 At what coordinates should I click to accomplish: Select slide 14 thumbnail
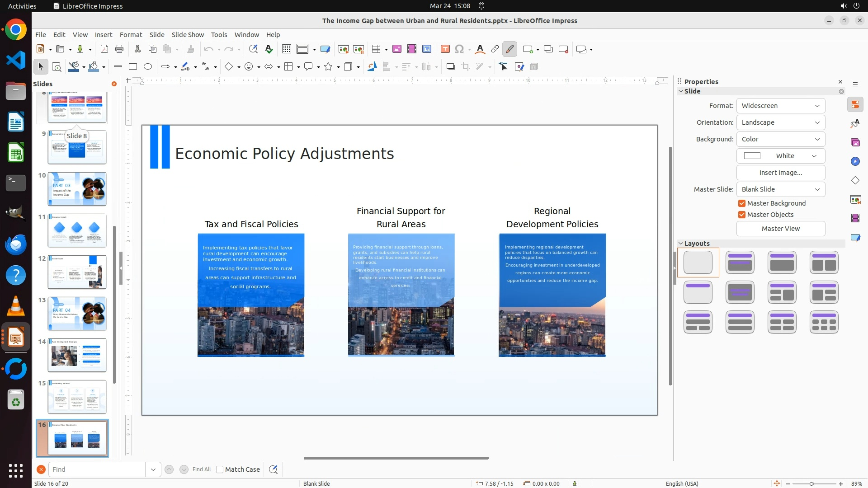[x=77, y=355]
